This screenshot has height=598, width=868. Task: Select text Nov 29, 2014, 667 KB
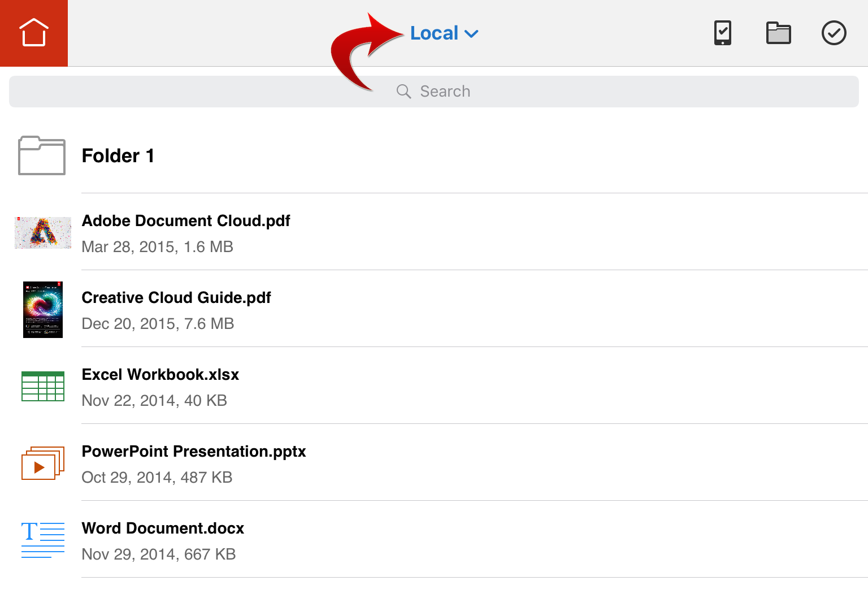pyautogui.click(x=159, y=554)
